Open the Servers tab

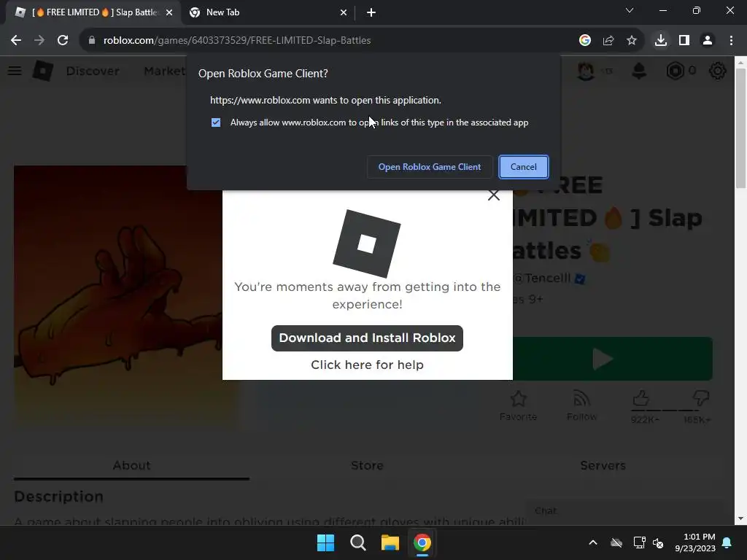coord(603,466)
